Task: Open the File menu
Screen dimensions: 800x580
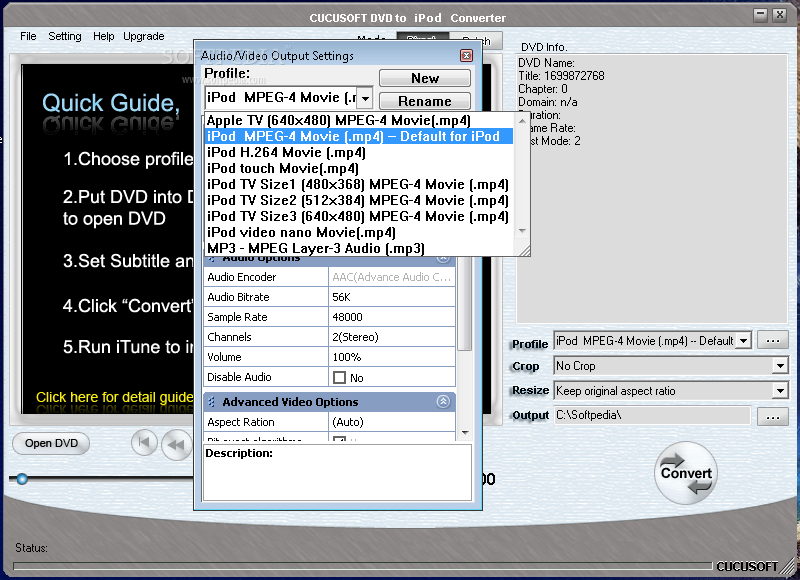Action: coord(28,36)
